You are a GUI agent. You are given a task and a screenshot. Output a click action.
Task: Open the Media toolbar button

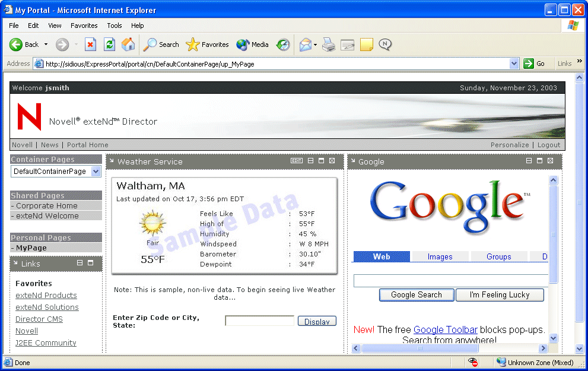coord(252,45)
